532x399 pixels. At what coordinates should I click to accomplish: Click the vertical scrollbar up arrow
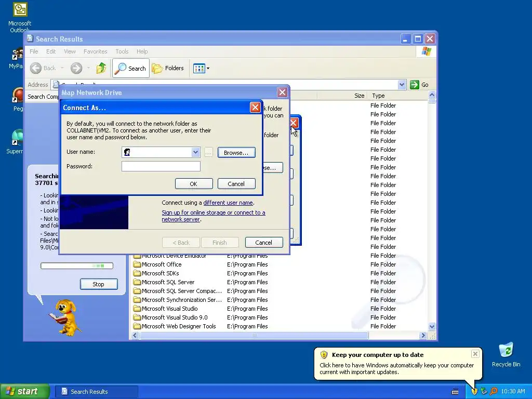click(x=432, y=95)
